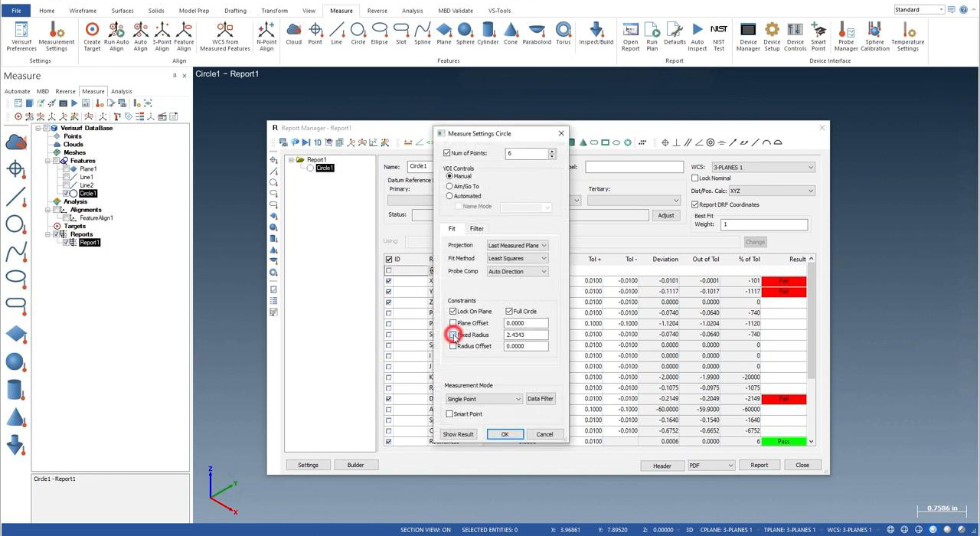
Task: Measure a Spline feature
Action: click(x=423, y=34)
